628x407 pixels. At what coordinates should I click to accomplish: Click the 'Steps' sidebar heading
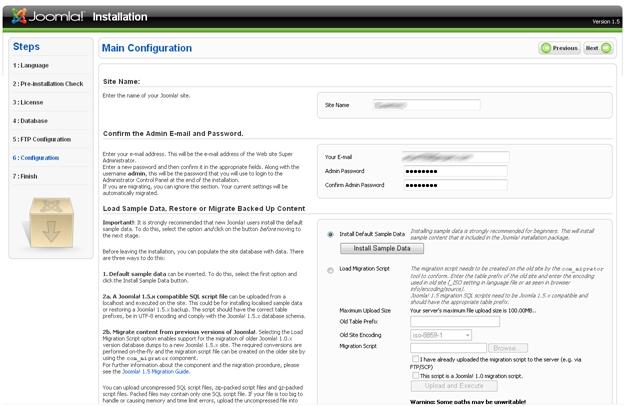26,46
